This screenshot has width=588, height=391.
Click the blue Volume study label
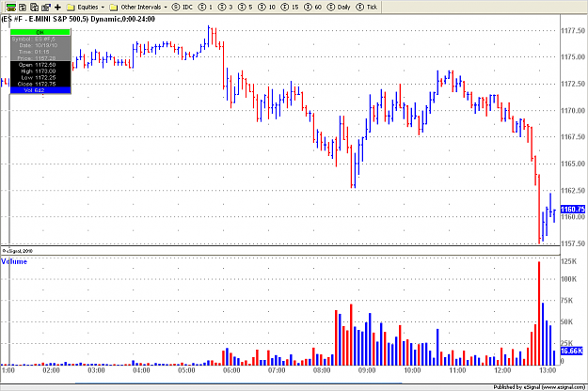click(x=14, y=262)
